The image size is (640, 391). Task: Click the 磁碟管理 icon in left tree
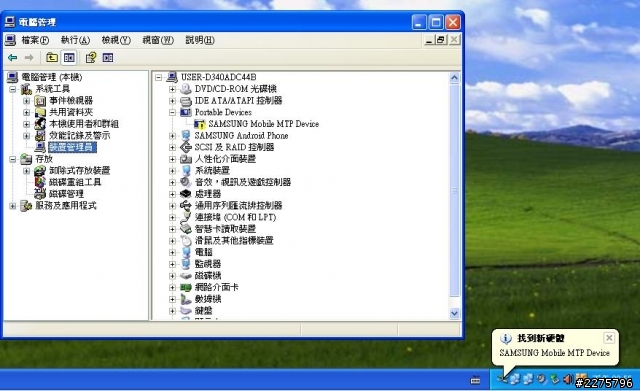tap(40, 194)
